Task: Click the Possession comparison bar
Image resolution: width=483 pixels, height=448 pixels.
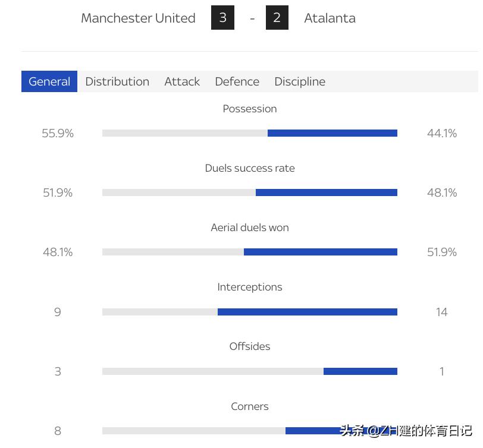Action: coord(250,133)
